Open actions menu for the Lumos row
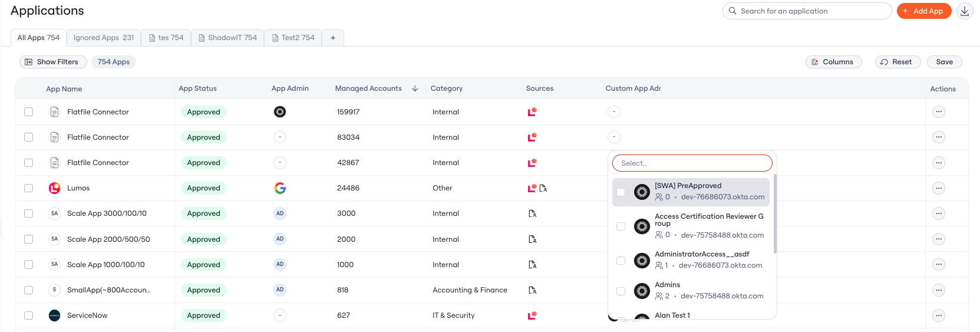The height and width of the screenshot is (332, 980). (x=939, y=188)
